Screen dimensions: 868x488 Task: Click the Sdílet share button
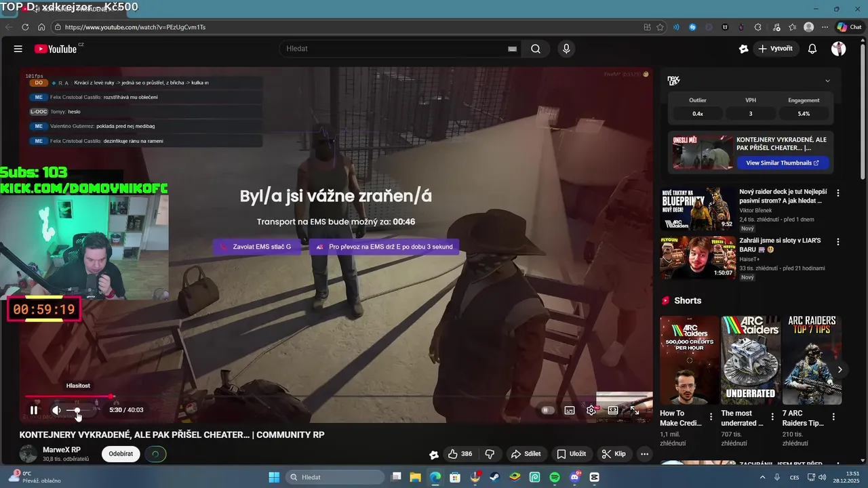tap(526, 454)
